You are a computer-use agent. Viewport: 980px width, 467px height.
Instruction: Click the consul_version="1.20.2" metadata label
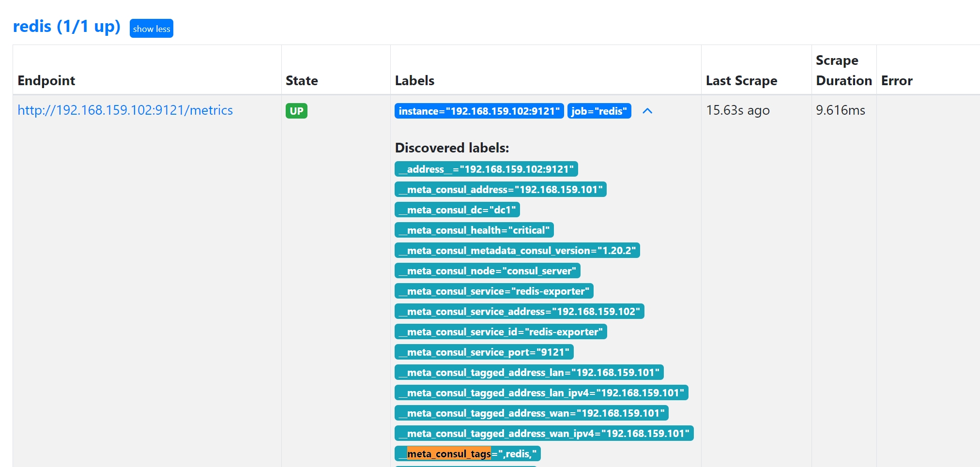517,250
